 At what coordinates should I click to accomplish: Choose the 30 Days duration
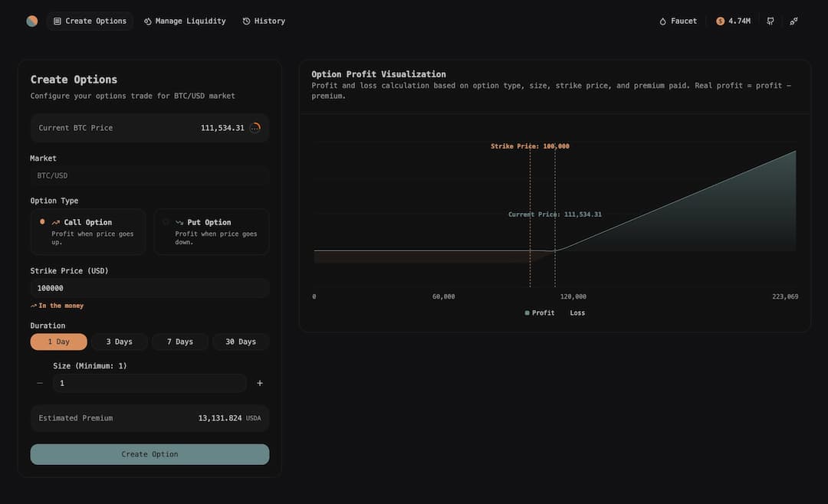(241, 342)
